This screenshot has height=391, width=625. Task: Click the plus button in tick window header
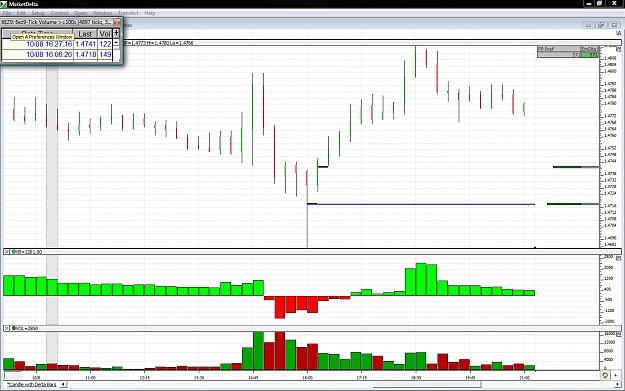116,33
